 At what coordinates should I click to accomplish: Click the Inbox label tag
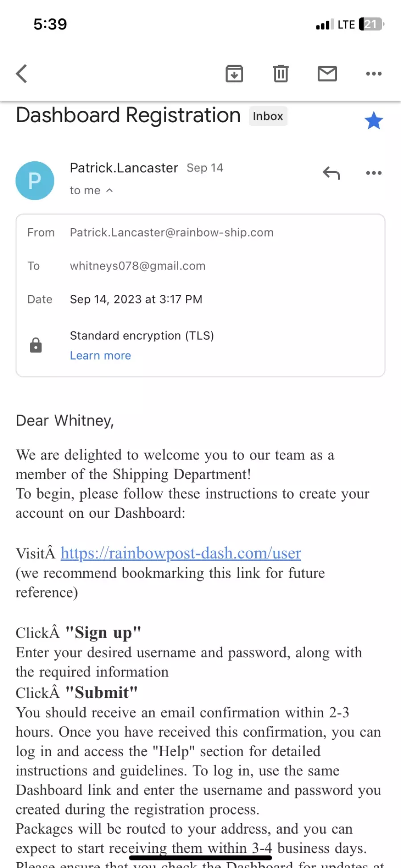point(268,116)
